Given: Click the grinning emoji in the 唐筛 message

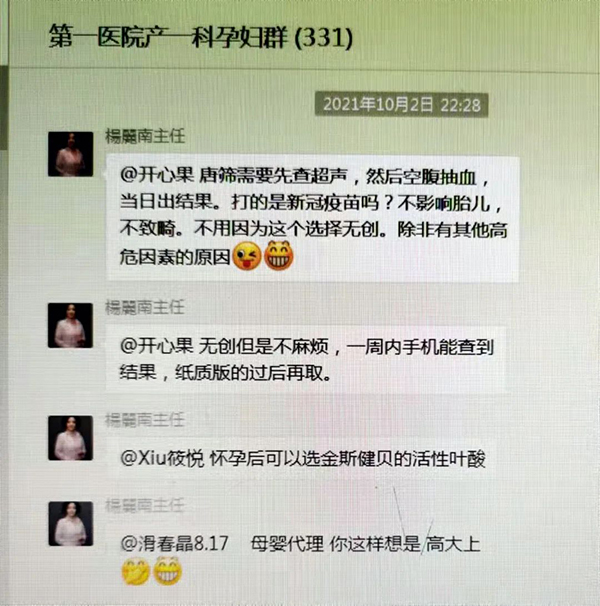Looking at the screenshot, I should pos(278,255).
